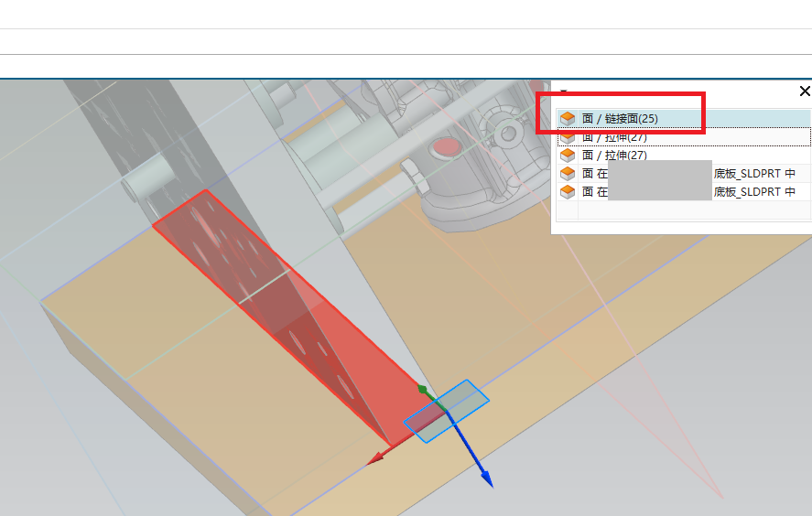Click the face icon of the first 底板_SLDPRT row
Image resolution: width=812 pixels, height=516 pixels.
[x=567, y=174]
